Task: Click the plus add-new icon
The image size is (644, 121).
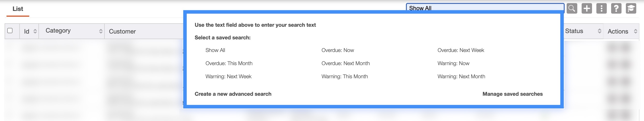Action: 586,8
